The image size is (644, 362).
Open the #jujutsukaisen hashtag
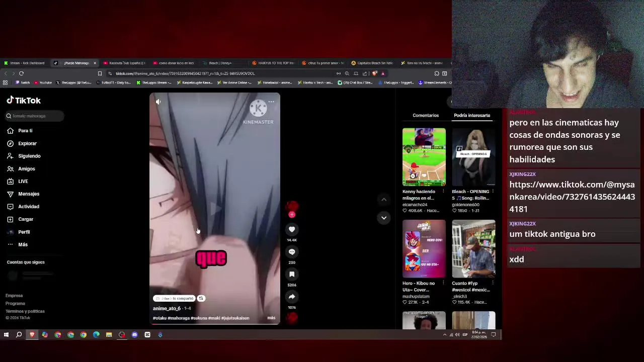(x=235, y=318)
